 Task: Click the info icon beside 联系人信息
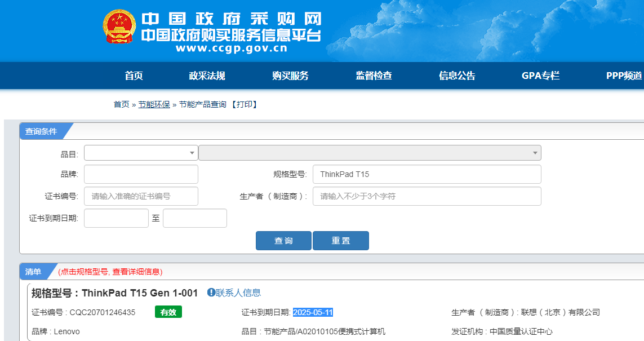tap(211, 293)
